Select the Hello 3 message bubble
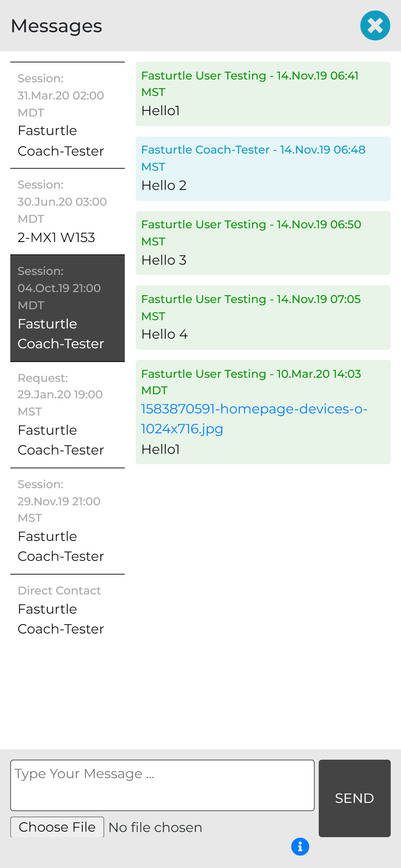 coord(263,243)
